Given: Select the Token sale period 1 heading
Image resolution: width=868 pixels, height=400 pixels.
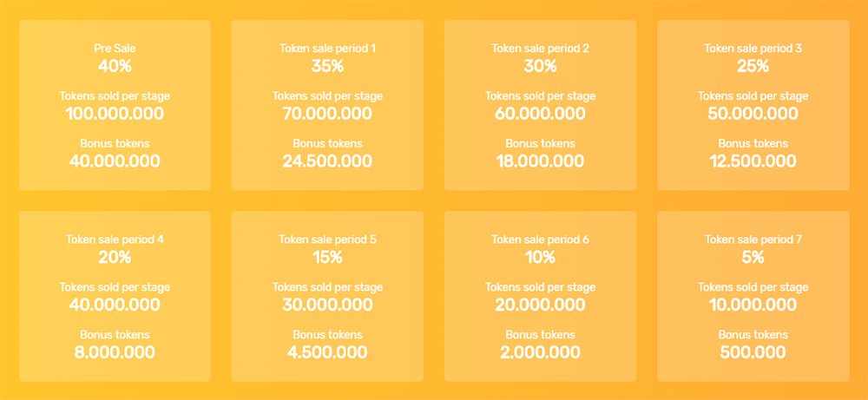Looking at the screenshot, I should (328, 48).
